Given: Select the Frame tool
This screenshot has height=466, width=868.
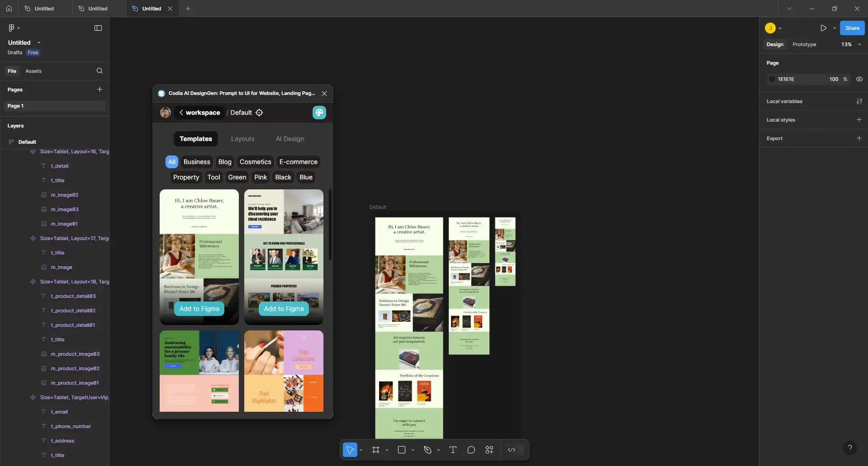Looking at the screenshot, I should [x=376, y=450].
